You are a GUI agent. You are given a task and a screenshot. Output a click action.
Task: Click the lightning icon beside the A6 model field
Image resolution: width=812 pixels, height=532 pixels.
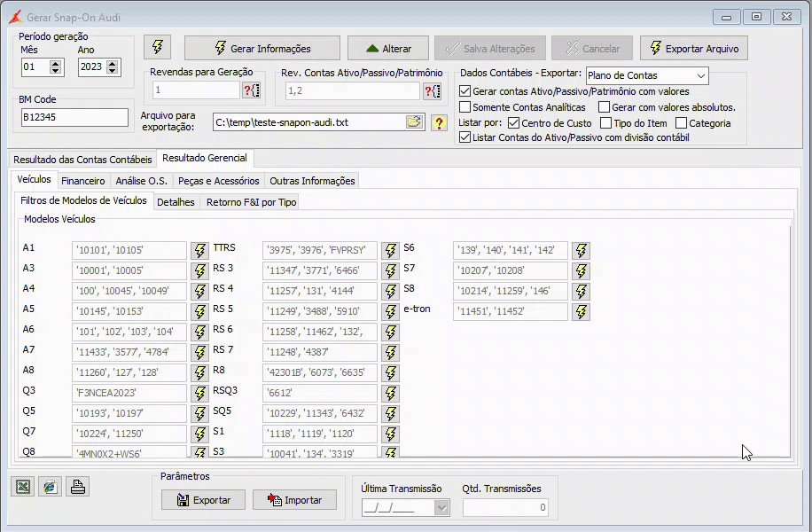pos(199,332)
